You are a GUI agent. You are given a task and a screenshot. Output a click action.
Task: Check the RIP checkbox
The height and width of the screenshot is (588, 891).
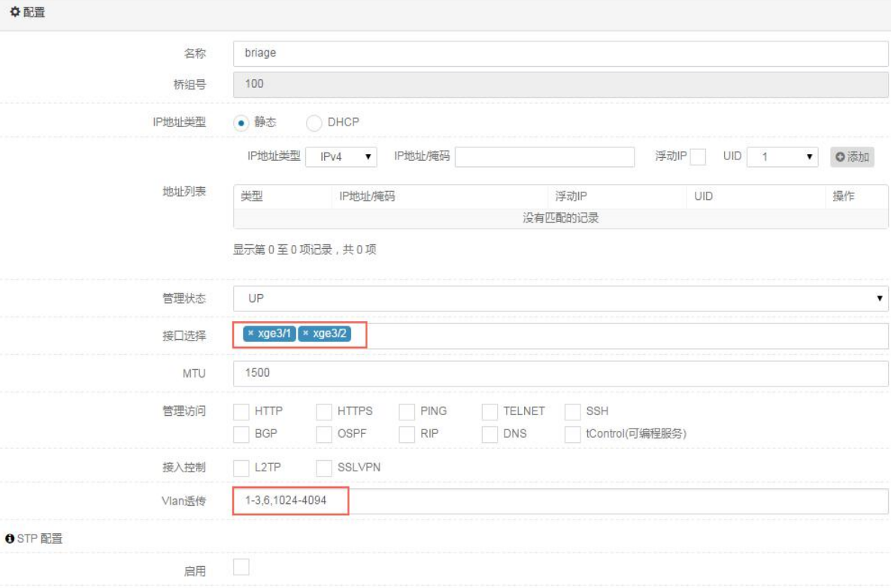point(407,434)
